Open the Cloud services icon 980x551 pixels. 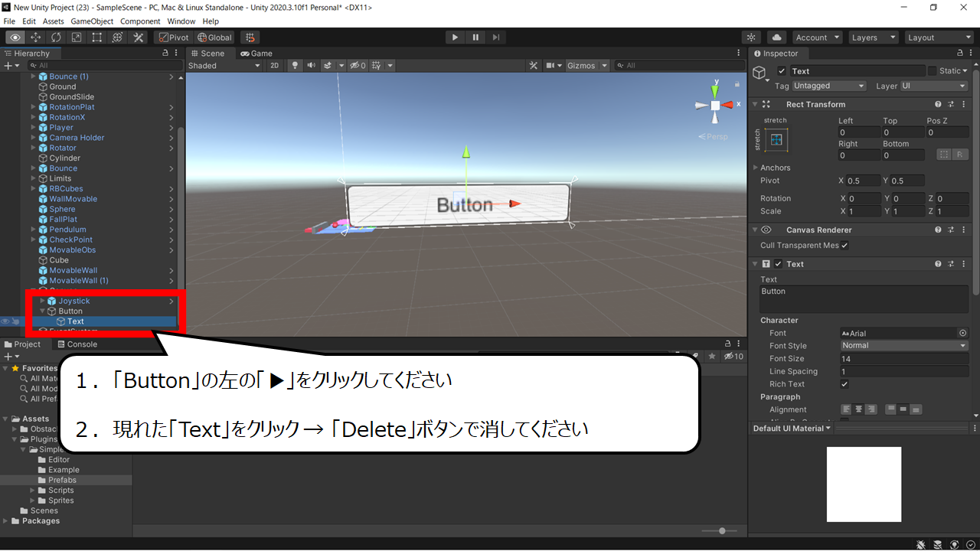point(776,37)
